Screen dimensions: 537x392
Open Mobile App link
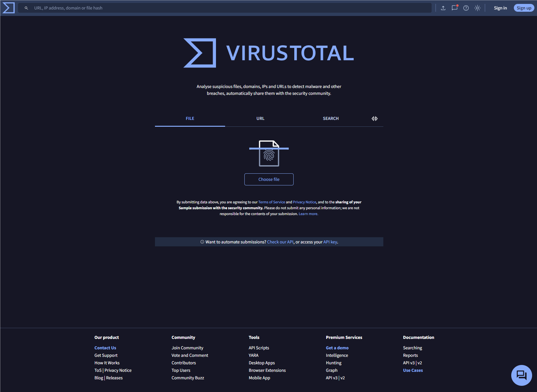pos(259,378)
